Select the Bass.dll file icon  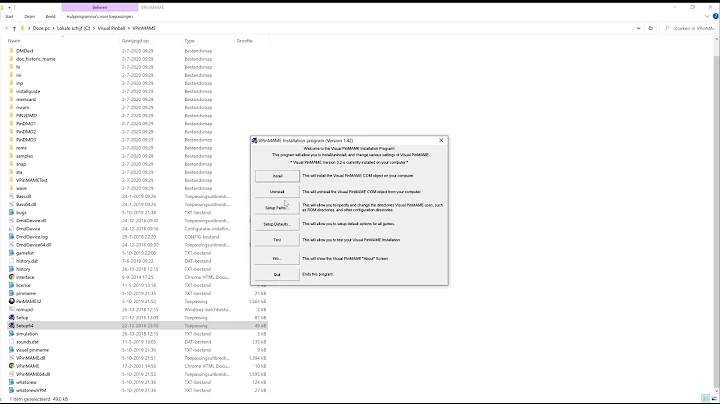11,196
